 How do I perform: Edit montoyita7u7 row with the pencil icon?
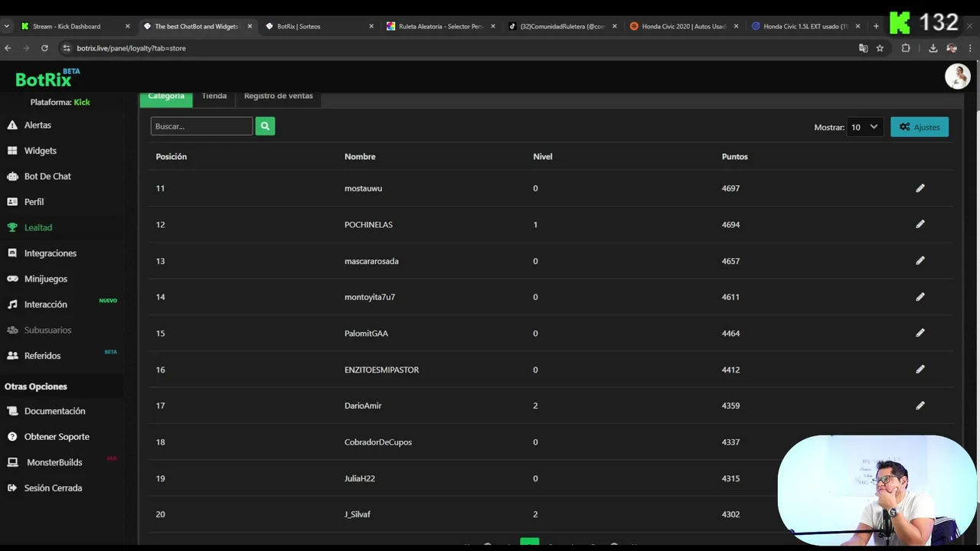pyautogui.click(x=920, y=297)
